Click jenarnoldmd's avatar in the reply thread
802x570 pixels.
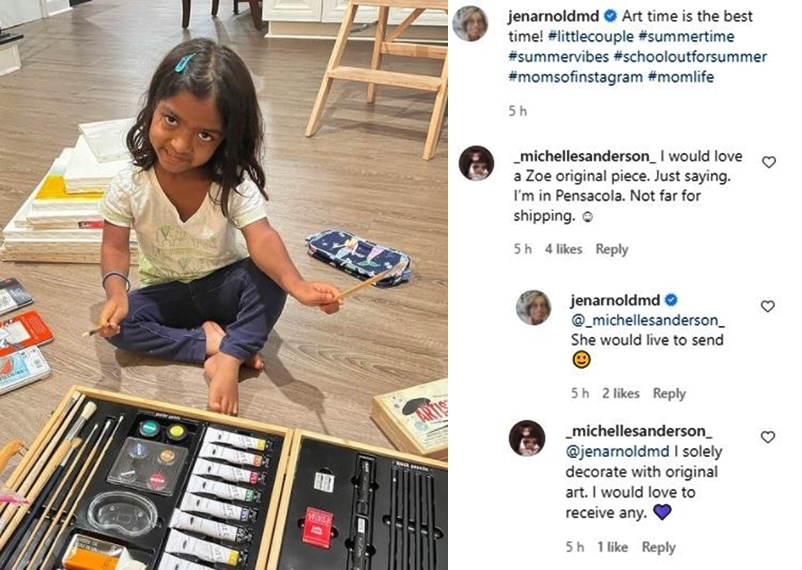tap(534, 308)
